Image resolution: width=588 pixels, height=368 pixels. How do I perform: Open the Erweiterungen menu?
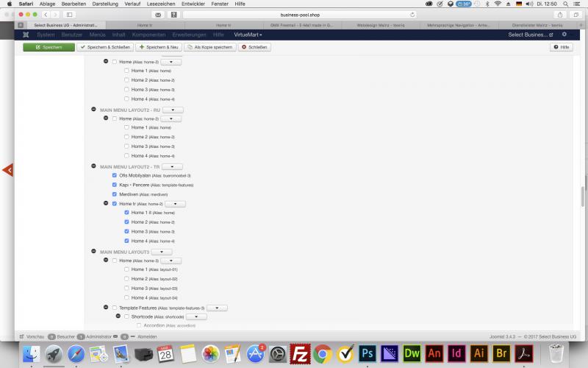tap(194, 35)
